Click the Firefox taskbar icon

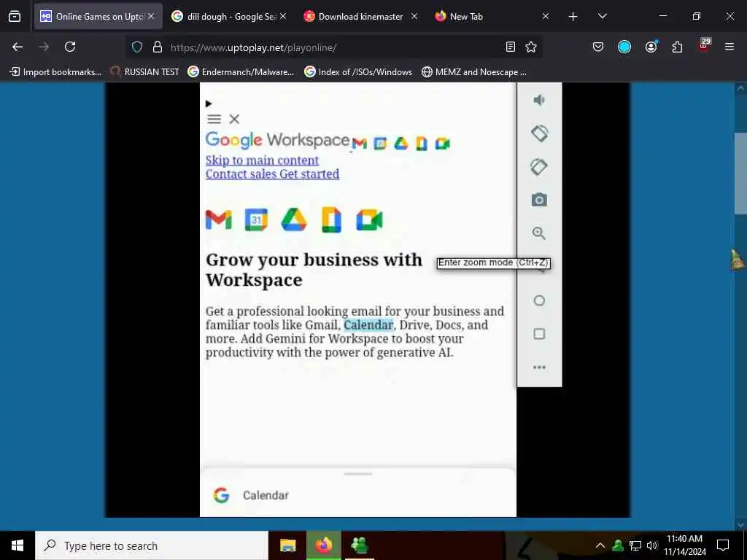point(323,545)
